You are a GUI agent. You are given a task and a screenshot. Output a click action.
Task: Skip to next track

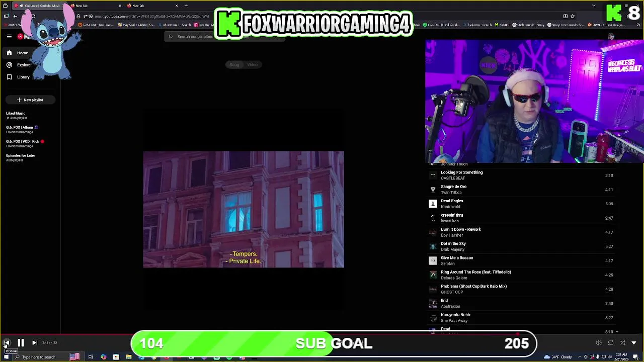tap(35, 343)
